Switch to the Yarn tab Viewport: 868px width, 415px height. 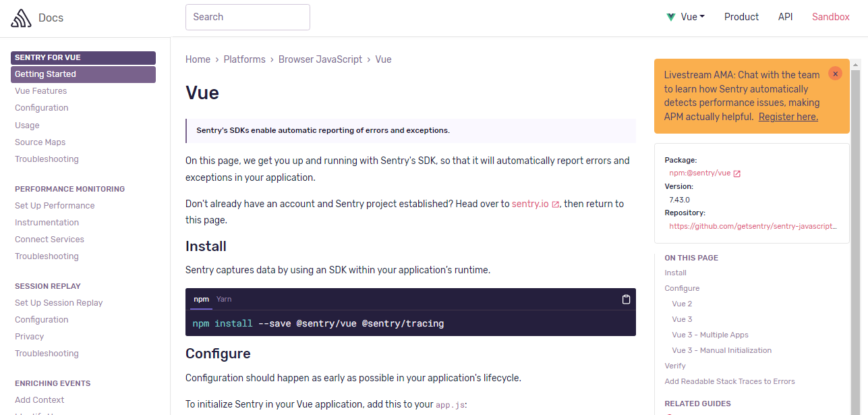224,299
